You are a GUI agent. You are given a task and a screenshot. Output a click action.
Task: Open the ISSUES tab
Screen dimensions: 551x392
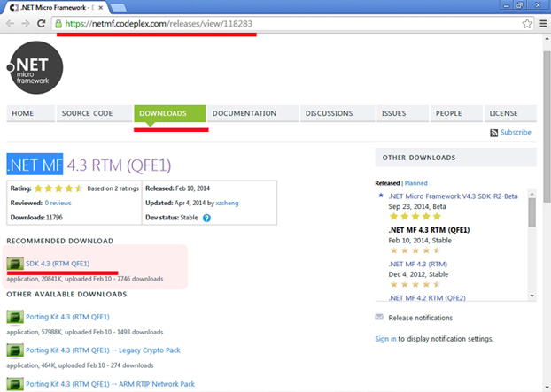pyautogui.click(x=403, y=113)
